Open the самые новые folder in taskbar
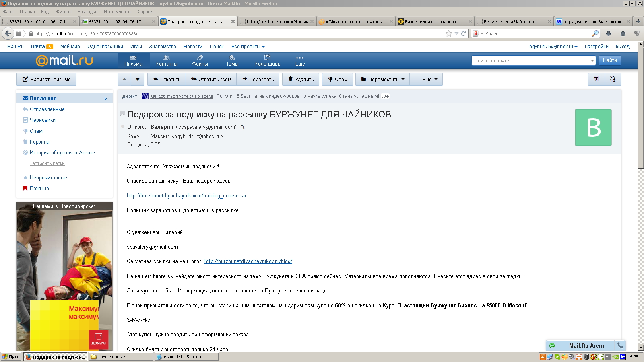Image resolution: width=644 pixels, height=362 pixels. click(121, 357)
